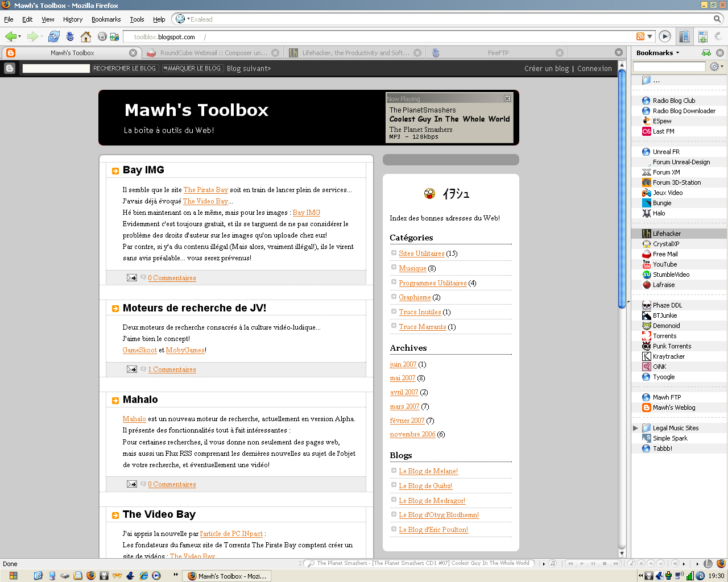This screenshot has width=728, height=582.
Task: Open the Windows Start button
Action: pos(13,576)
